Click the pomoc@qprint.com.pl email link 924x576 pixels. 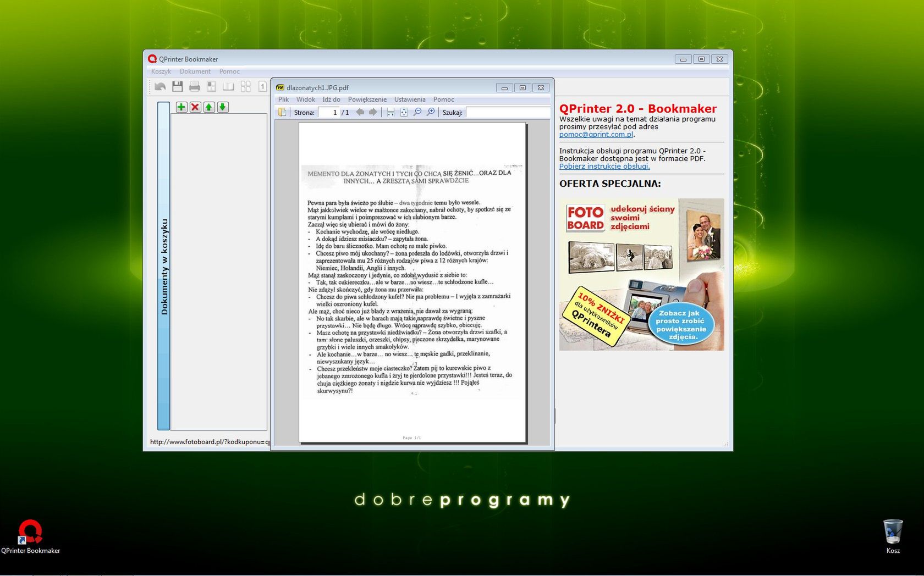596,135
